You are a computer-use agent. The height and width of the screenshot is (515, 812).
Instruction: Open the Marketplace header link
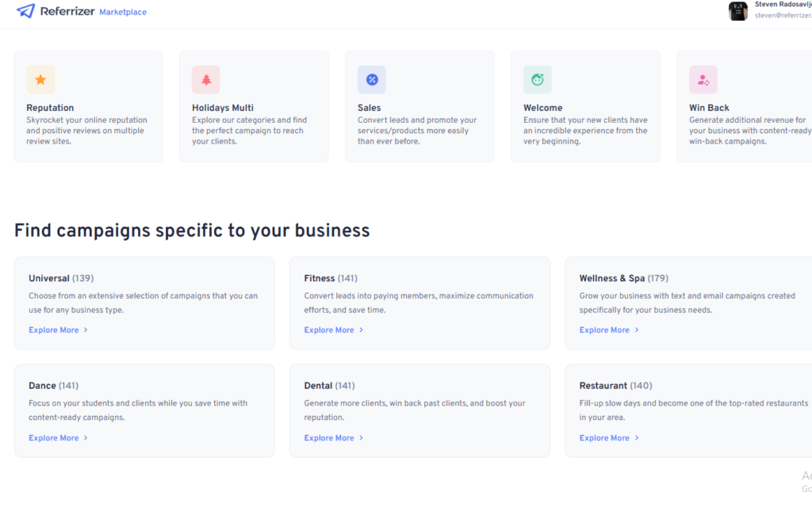123,12
